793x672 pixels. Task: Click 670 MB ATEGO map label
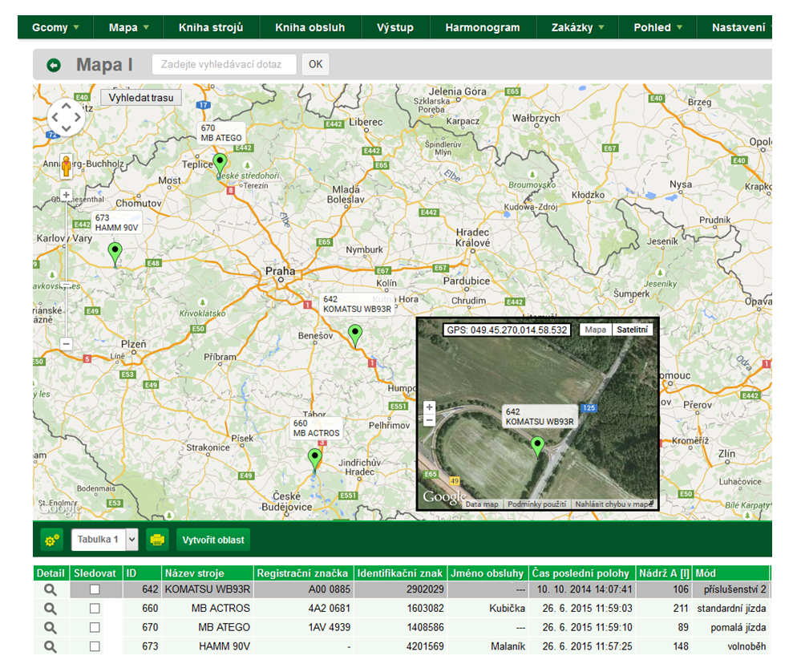tap(221, 133)
